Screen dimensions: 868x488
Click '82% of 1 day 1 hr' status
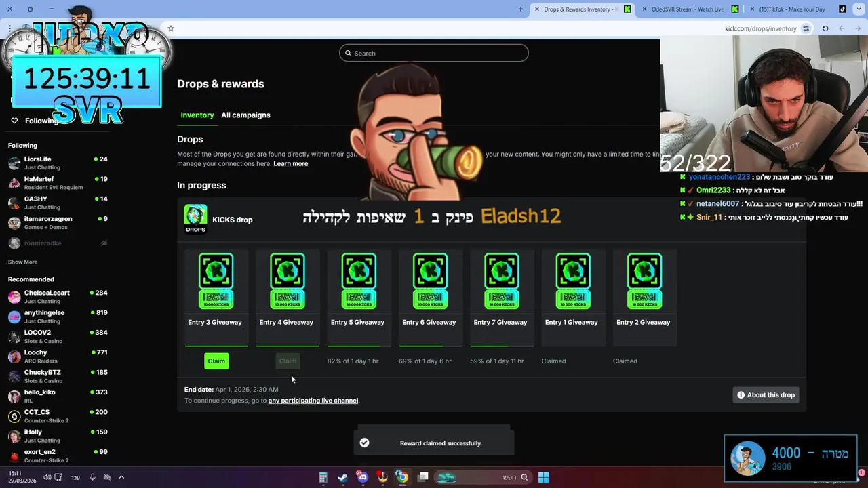(353, 361)
